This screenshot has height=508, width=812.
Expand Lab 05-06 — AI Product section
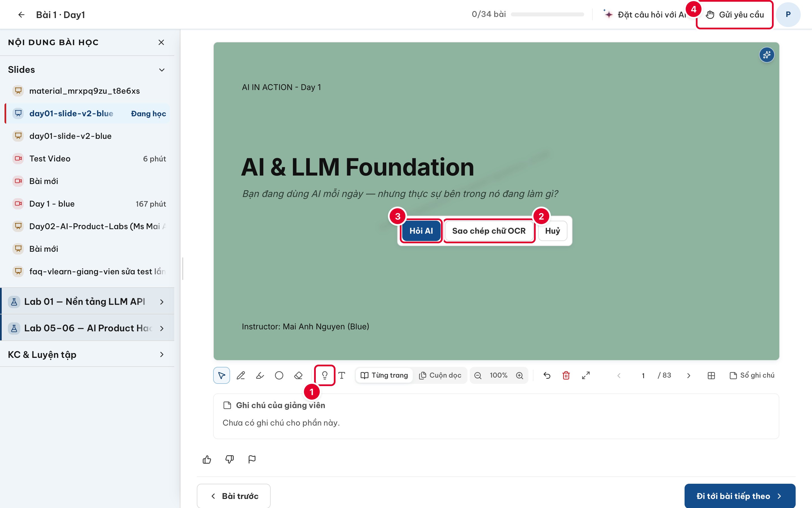click(x=87, y=328)
